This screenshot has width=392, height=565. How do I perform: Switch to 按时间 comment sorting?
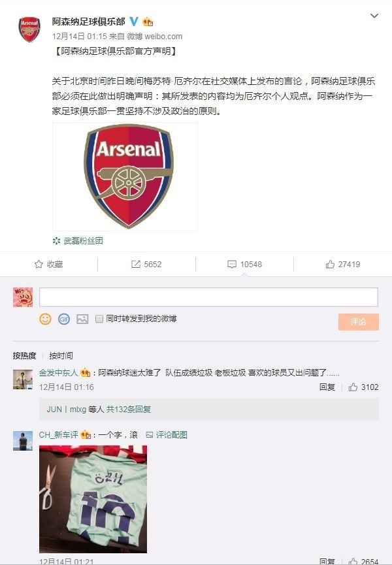(x=61, y=356)
